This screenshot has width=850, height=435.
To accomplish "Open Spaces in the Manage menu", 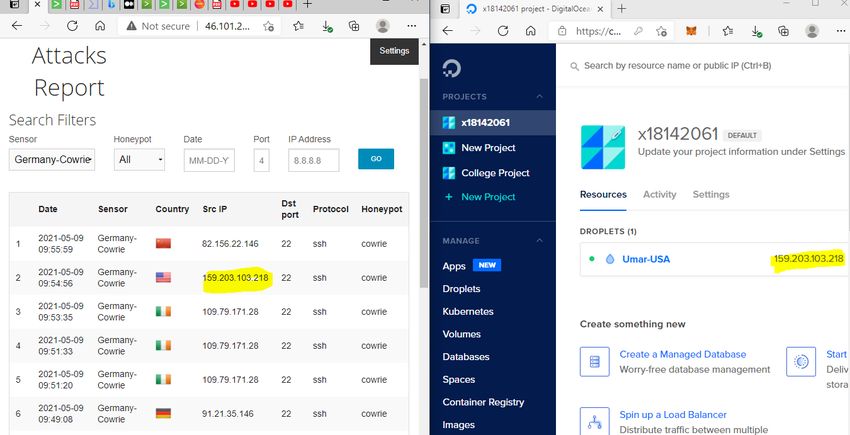I will tap(459, 380).
